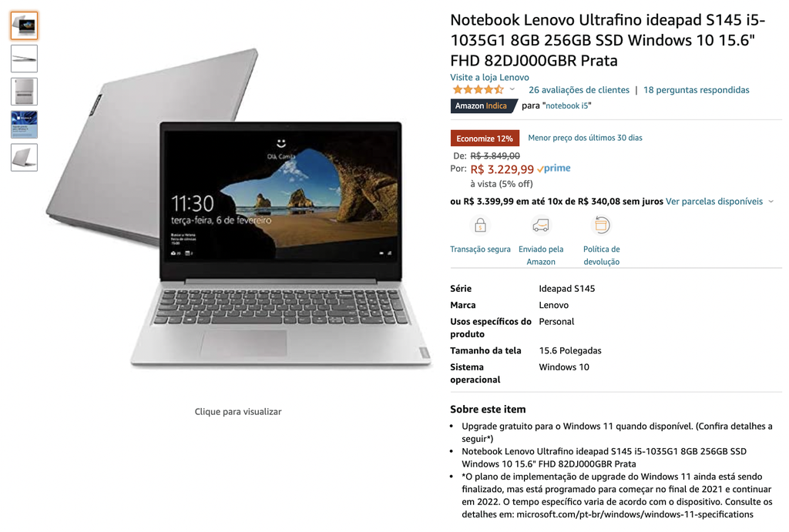This screenshot has height=532, width=789.
Task: Open the 26 avaliações de clientes link
Action: coord(579,90)
